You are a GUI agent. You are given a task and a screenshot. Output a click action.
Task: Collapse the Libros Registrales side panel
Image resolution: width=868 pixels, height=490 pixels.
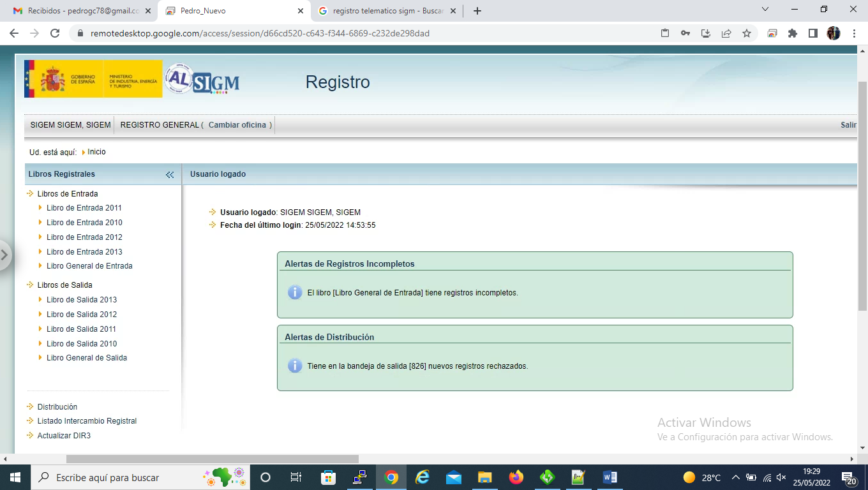[x=169, y=175]
